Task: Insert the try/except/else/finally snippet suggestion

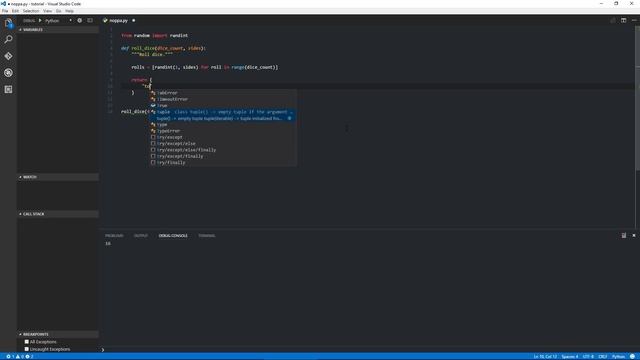Action: (x=222, y=150)
